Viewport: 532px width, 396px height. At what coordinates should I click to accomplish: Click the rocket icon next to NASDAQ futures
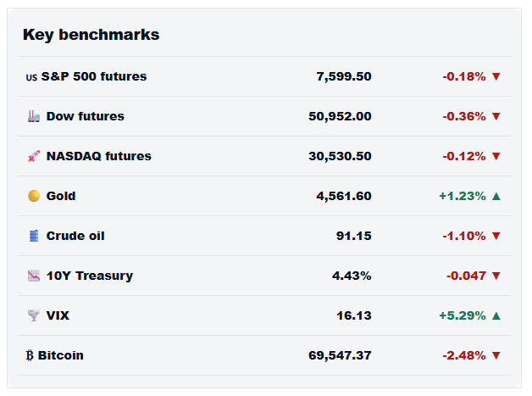click(34, 156)
